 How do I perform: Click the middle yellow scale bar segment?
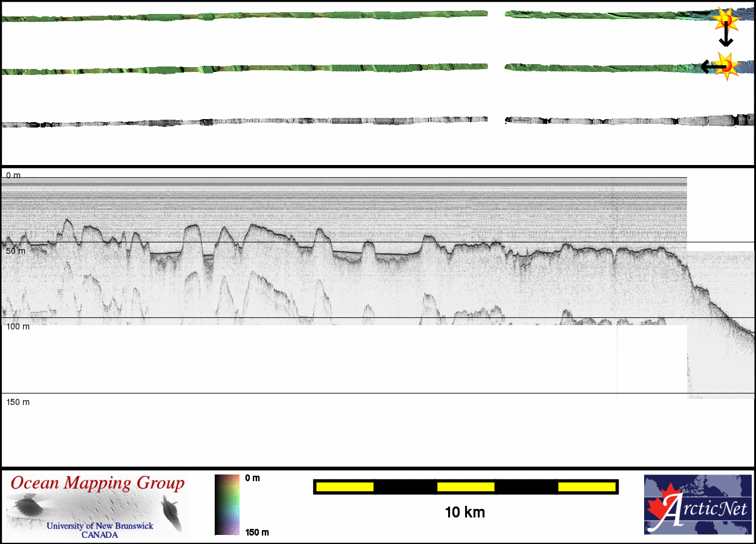point(466,487)
